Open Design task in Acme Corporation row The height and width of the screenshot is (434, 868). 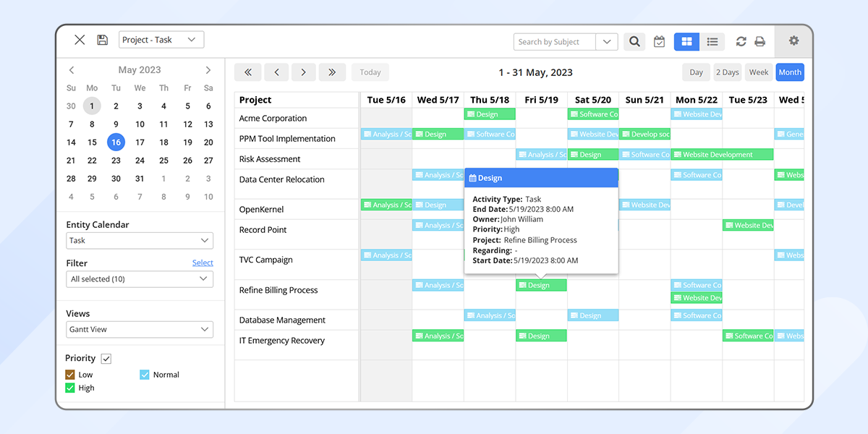[x=490, y=114]
